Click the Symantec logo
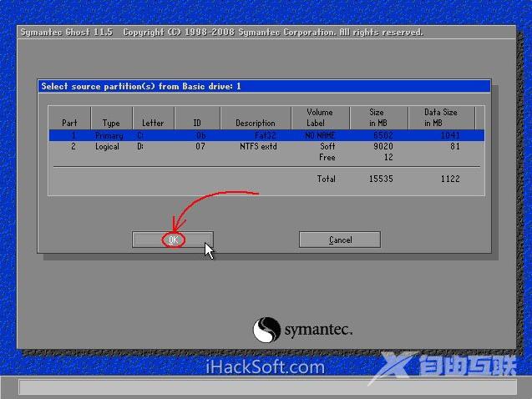Viewport: 532px width, 399px height. 302,330
